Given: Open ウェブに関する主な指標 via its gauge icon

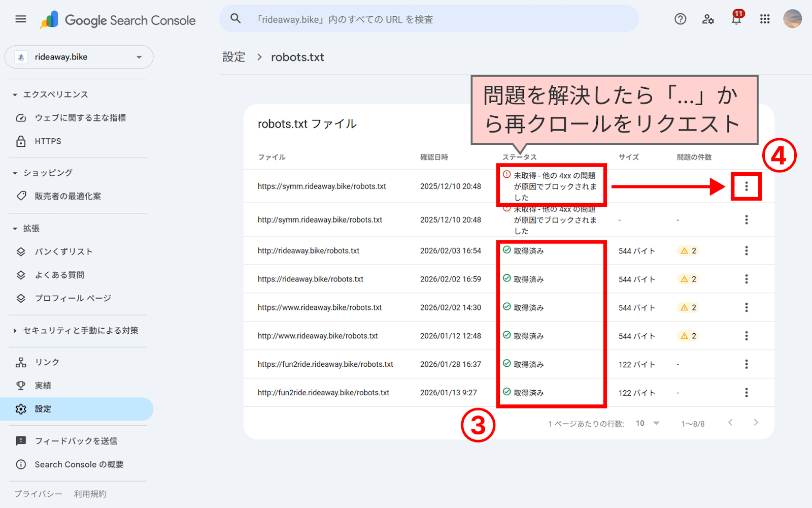Looking at the screenshot, I should pyautogui.click(x=21, y=117).
